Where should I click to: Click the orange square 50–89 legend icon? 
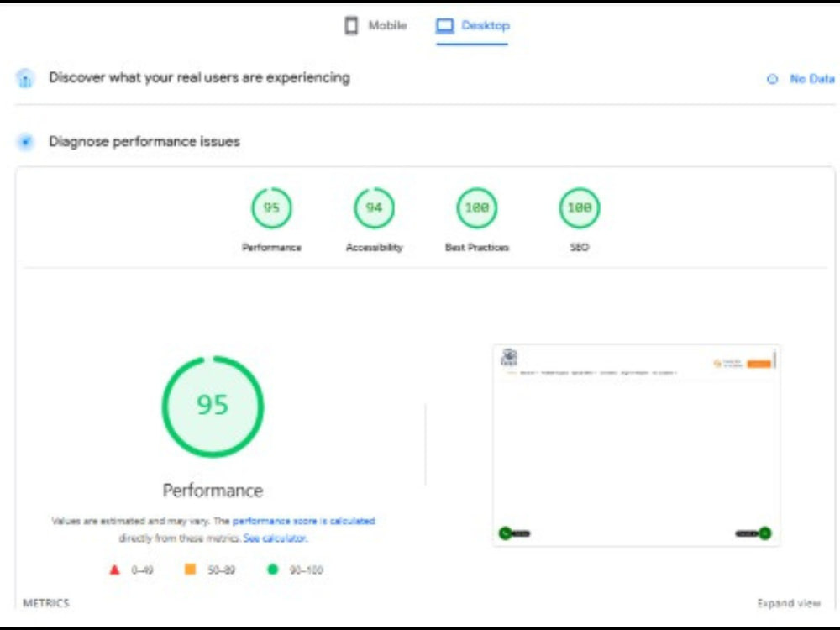click(x=190, y=569)
